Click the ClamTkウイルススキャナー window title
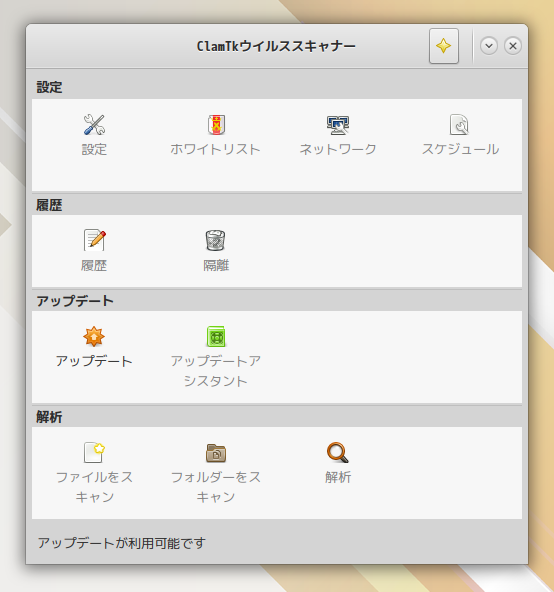Screen dimensions: 554x592 pos(276,46)
